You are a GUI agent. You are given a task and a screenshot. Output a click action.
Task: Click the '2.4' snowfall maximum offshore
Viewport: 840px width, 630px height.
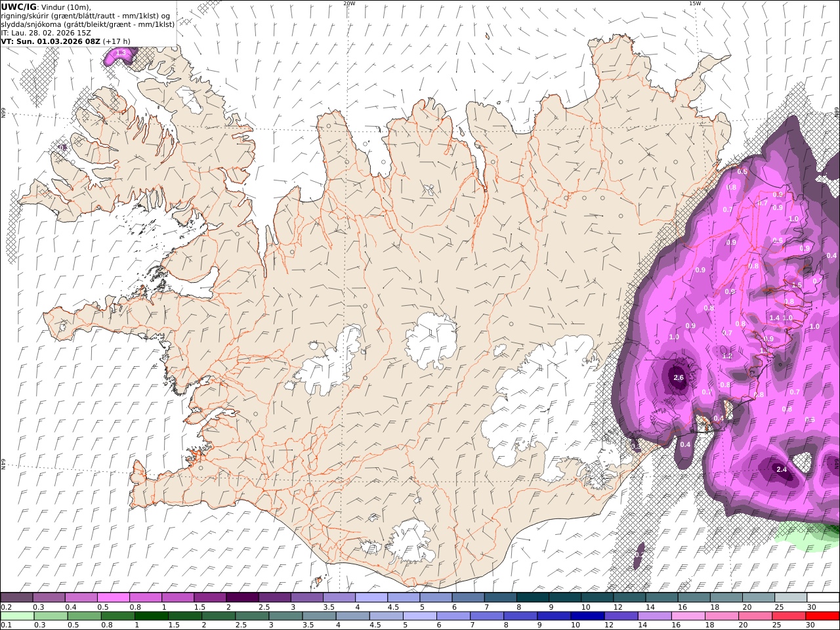[781, 469]
